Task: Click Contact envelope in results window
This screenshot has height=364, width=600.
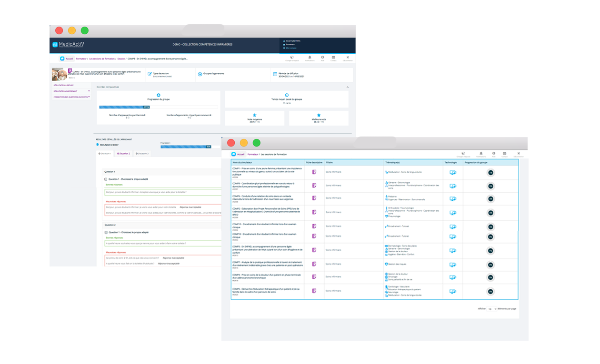Action: pyautogui.click(x=333, y=57)
